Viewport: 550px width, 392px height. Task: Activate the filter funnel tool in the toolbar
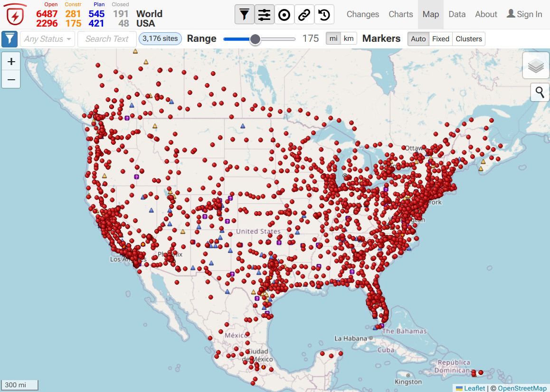[x=245, y=14]
